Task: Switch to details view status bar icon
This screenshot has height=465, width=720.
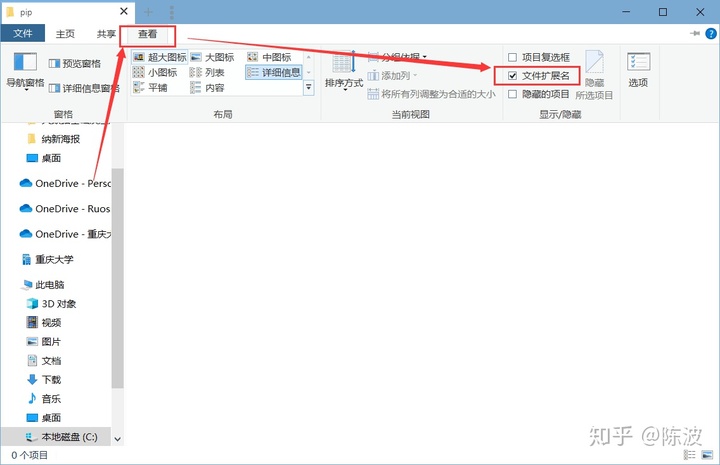Action: coord(690,454)
